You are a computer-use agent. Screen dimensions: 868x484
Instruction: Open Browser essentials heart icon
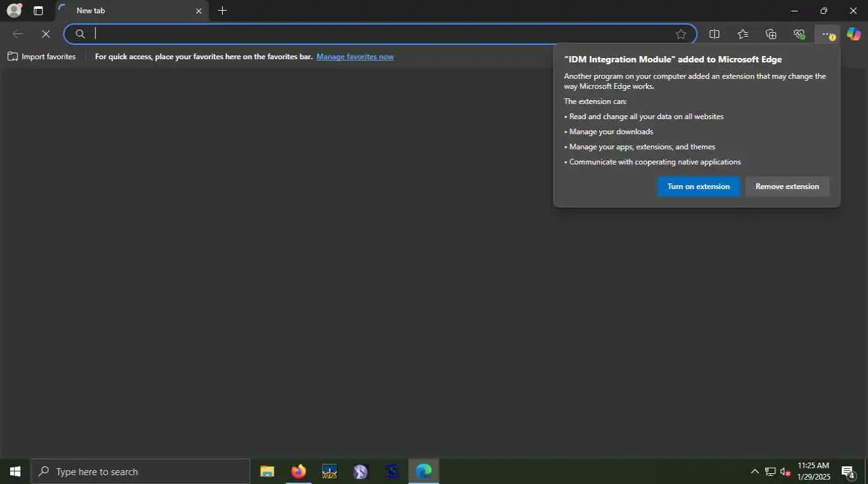pyautogui.click(x=799, y=34)
